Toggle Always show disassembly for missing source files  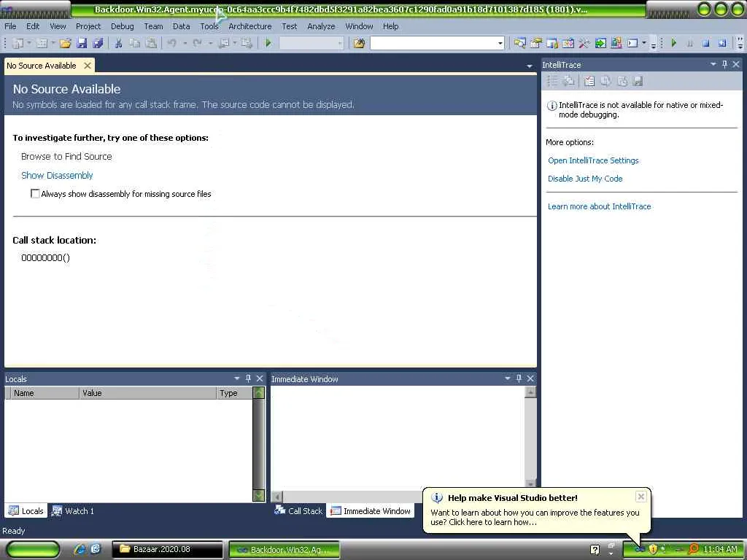point(35,193)
